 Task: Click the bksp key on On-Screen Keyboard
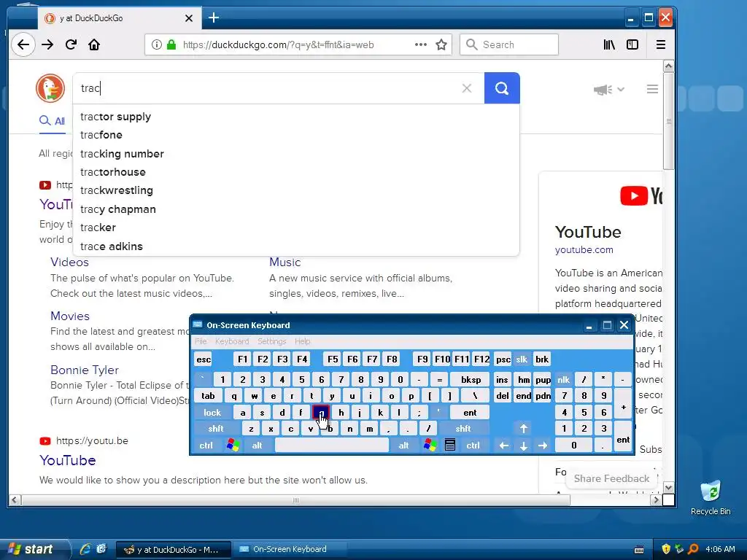pyautogui.click(x=471, y=379)
